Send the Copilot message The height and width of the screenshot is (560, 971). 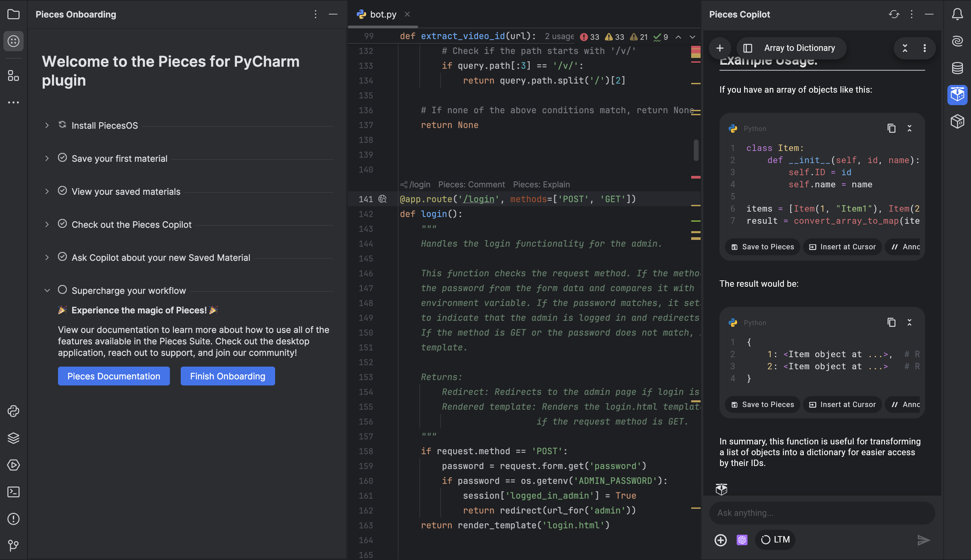[x=923, y=540]
